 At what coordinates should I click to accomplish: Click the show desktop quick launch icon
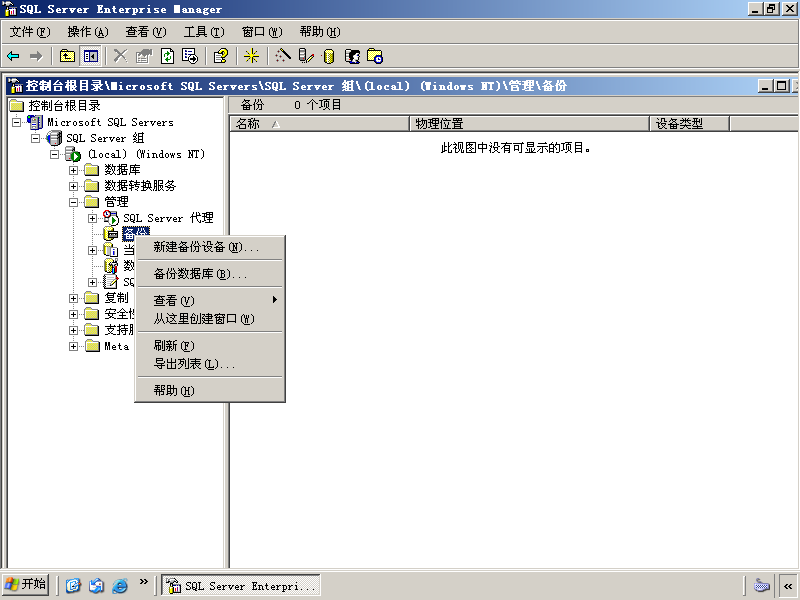(73, 585)
